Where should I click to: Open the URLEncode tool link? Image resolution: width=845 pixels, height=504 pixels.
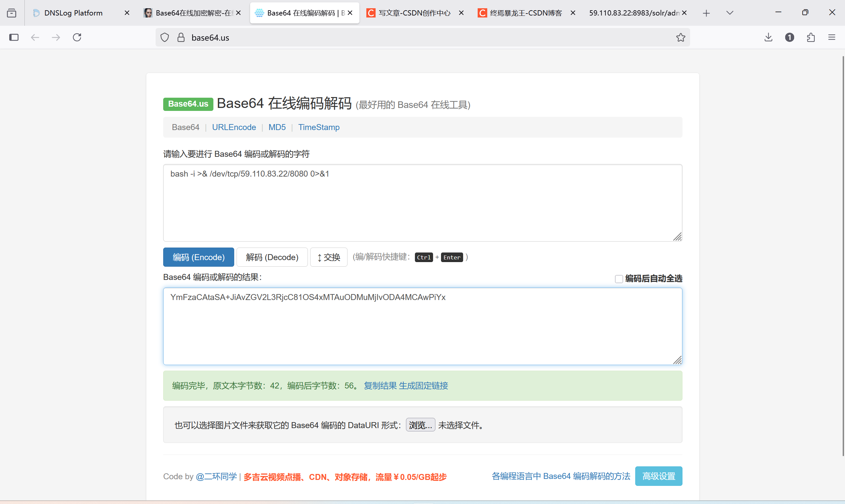tap(234, 127)
